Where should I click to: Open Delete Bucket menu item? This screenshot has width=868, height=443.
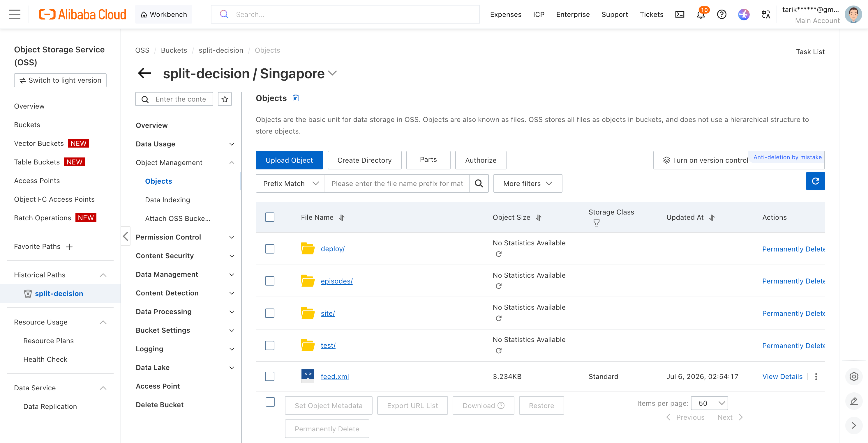coord(159,405)
